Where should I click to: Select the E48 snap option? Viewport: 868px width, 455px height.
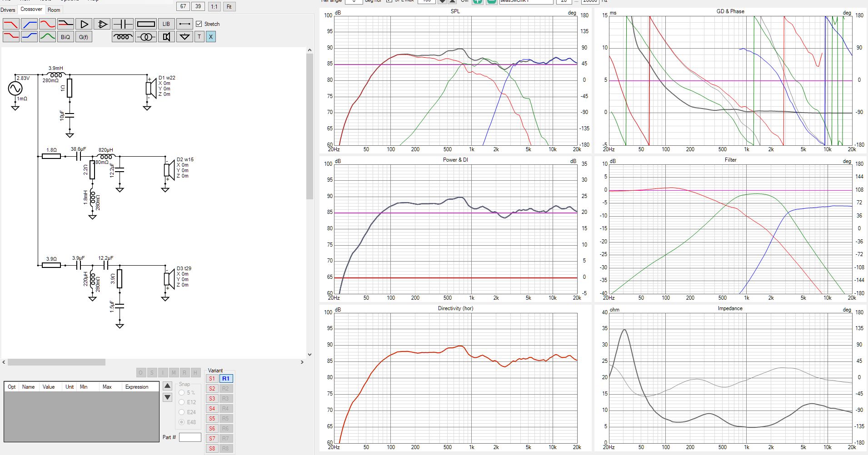(x=182, y=422)
